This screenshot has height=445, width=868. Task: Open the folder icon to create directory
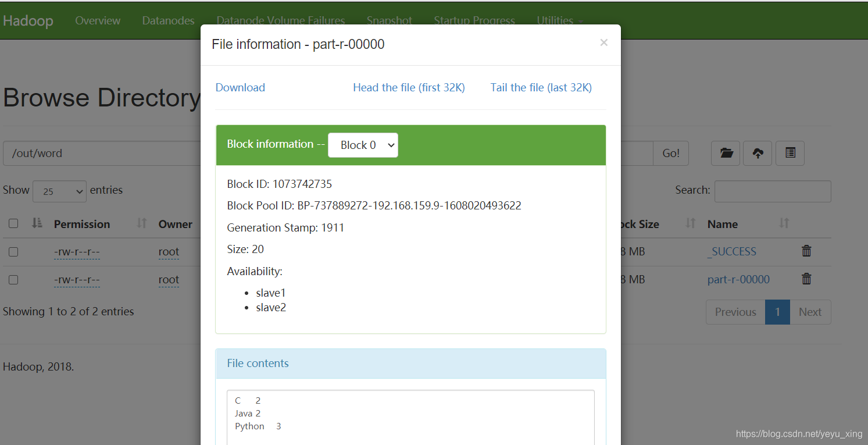coord(726,153)
